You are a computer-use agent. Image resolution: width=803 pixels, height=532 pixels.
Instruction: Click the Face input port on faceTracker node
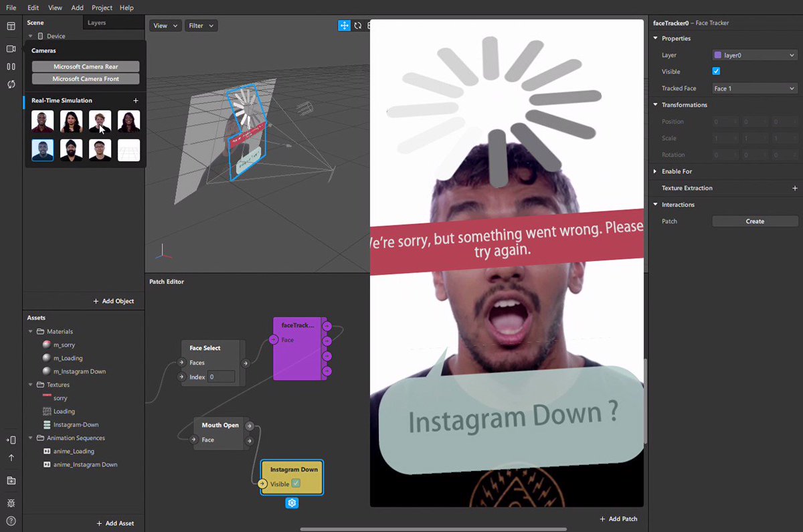pyautogui.click(x=273, y=340)
